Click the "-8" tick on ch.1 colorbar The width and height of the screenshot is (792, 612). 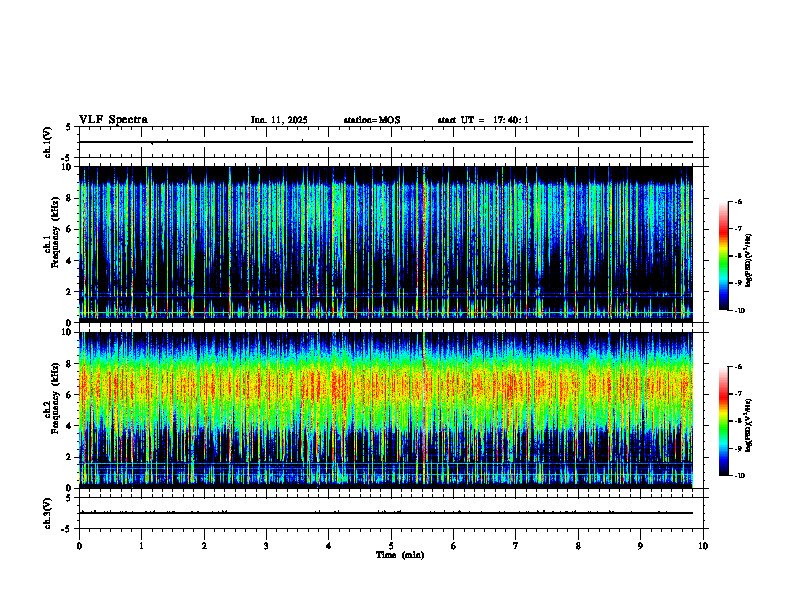tap(738, 256)
